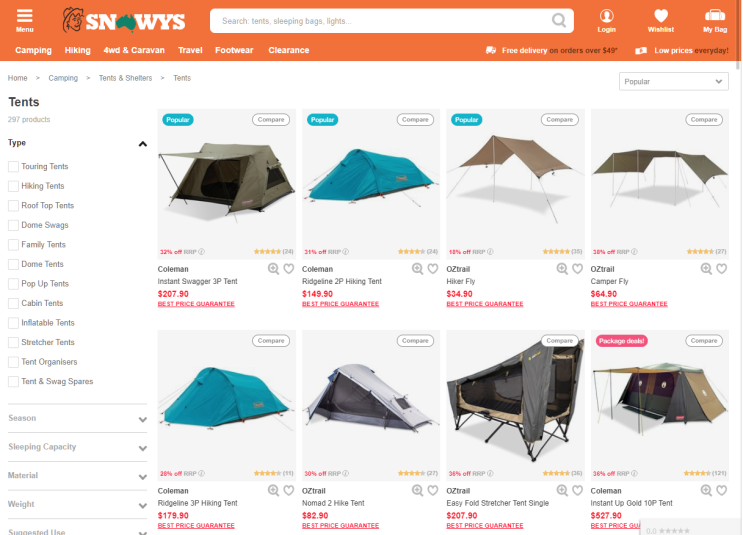Image resolution: width=743 pixels, height=535 pixels.
Task: Open the Wishlist heart icon in header
Action: coord(661,21)
